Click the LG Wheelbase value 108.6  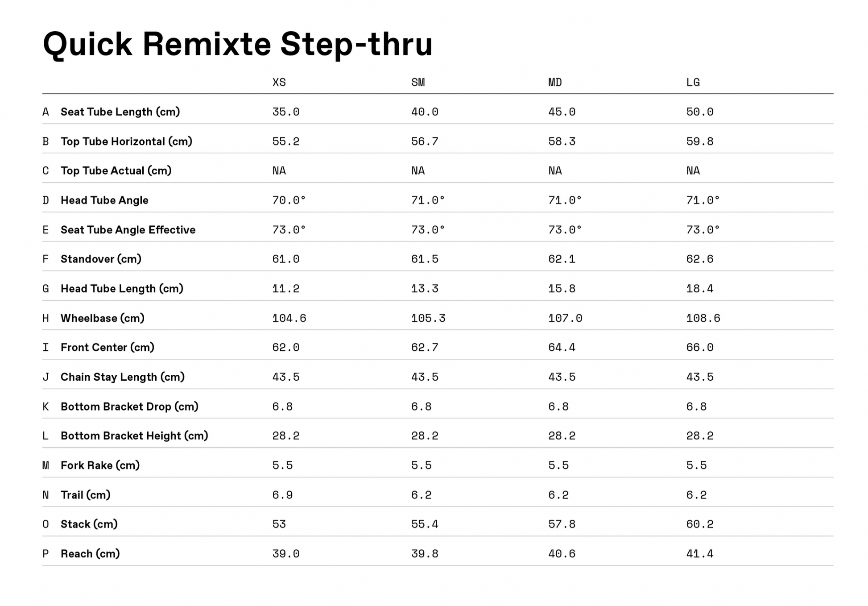coord(703,318)
